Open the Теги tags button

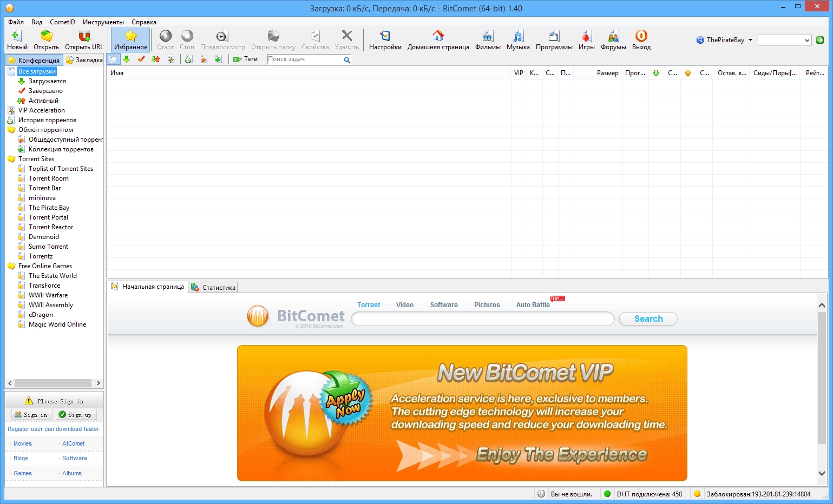(246, 59)
